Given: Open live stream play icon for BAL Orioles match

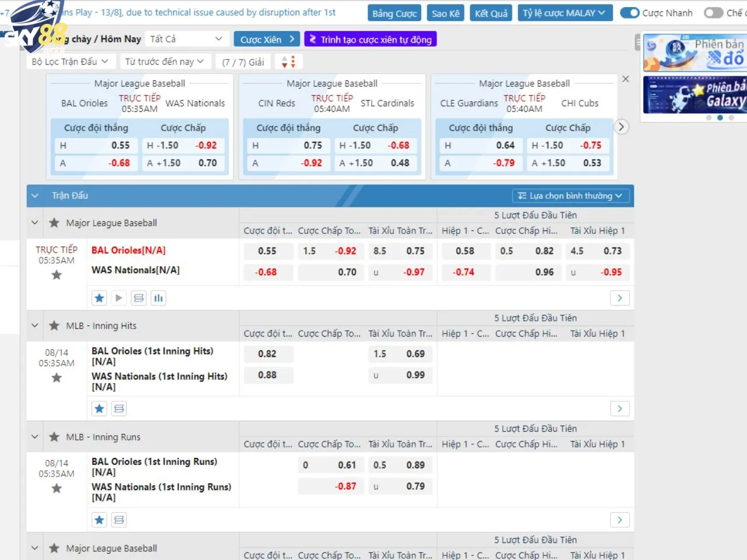Looking at the screenshot, I should point(119,298).
